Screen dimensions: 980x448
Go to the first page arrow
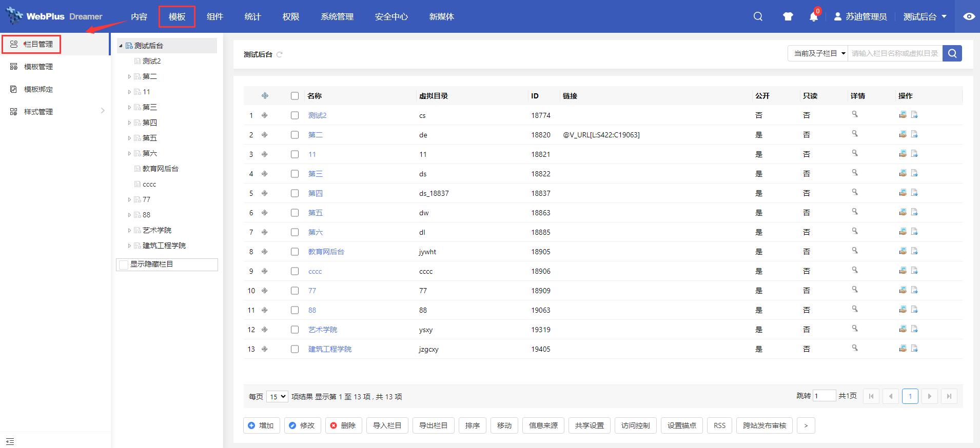[x=871, y=396]
